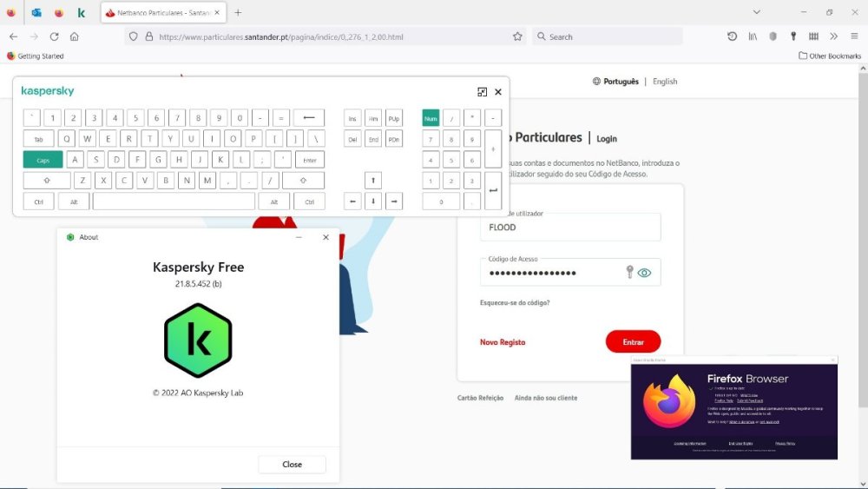Click the Firefox Browser about thumbnail

tap(734, 408)
